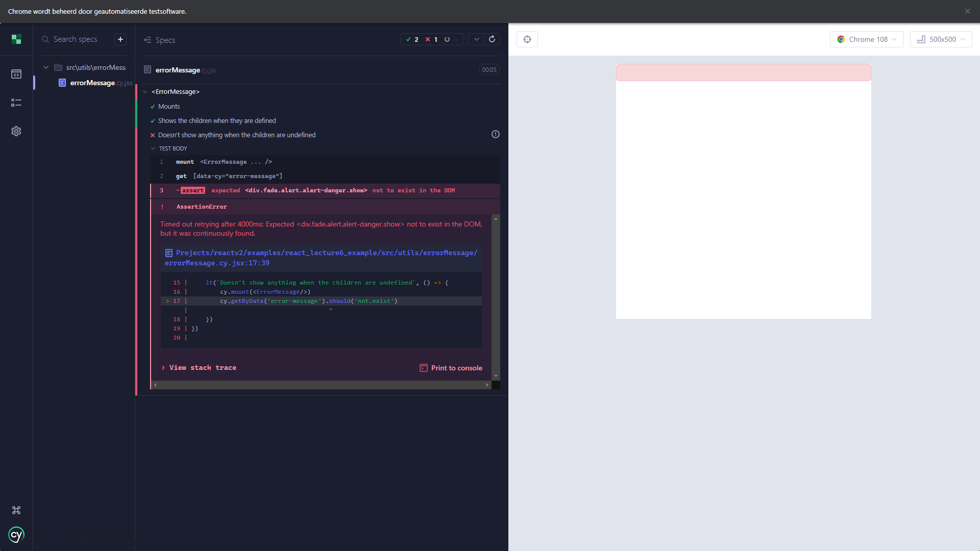Viewport: 980px width, 551px height.
Task: Click the rerun all tests button
Action: pos(492,39)
